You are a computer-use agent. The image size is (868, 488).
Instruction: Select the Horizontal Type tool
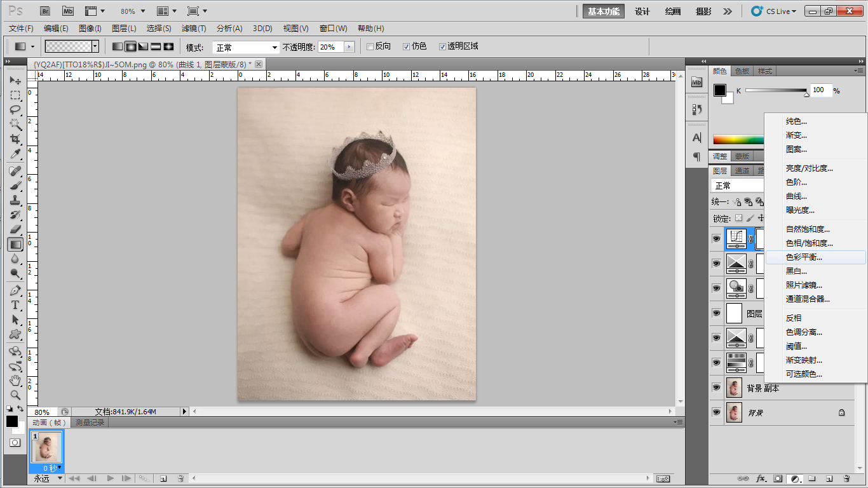(15, 306)
